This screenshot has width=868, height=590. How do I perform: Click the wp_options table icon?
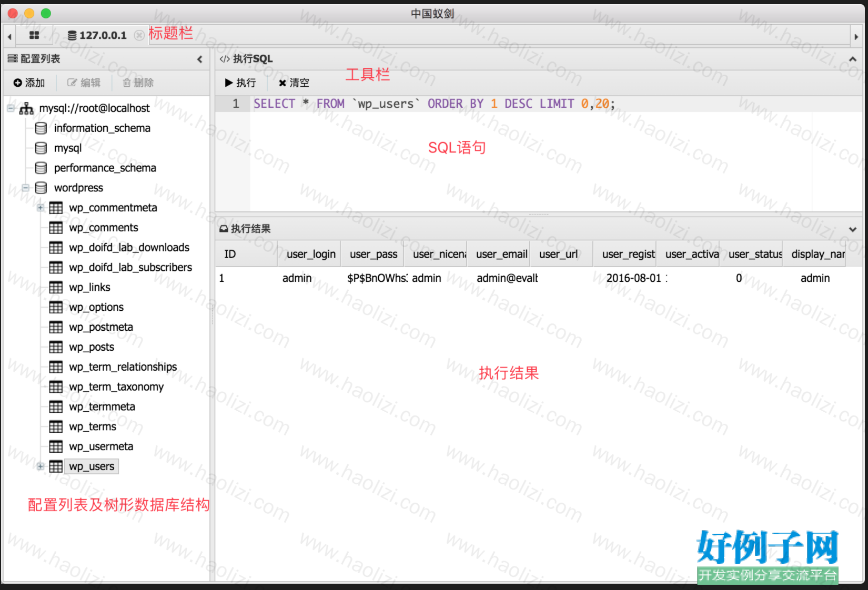(x=56, y=307)
